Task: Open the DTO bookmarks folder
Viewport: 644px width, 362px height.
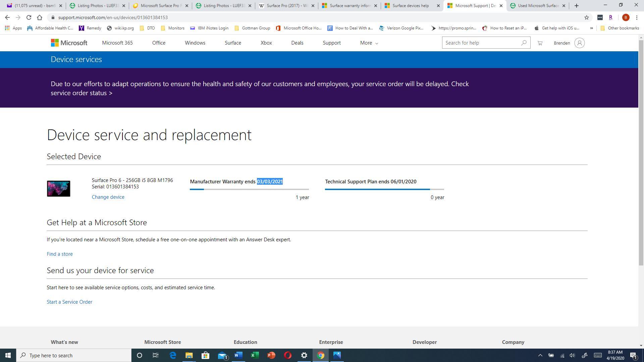Action: pos(147,28)
